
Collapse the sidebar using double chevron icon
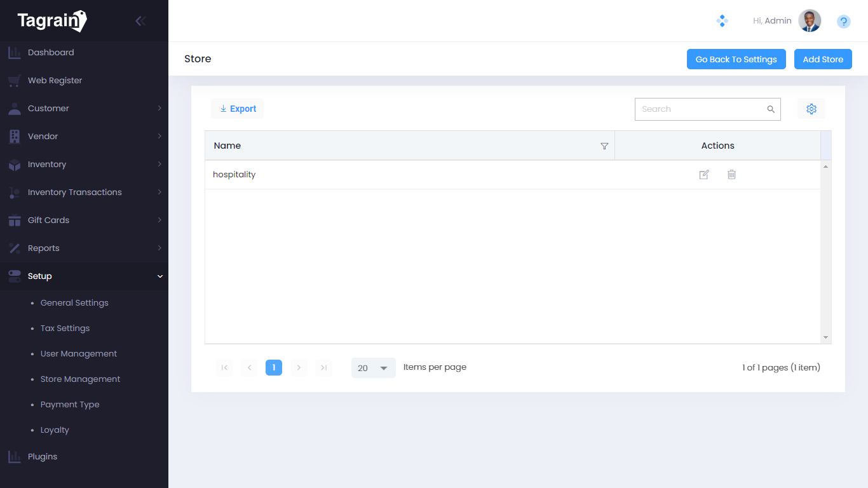(140, 21)
